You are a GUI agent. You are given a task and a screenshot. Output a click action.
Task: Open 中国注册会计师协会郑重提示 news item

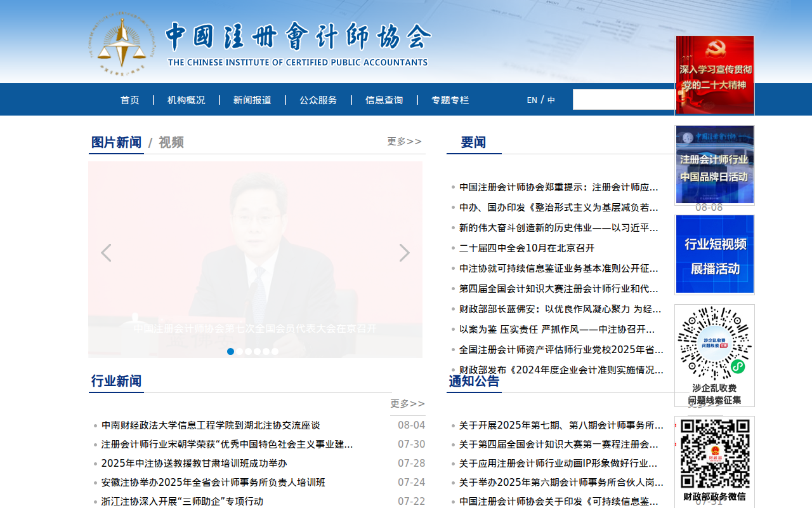click(559, 187)
